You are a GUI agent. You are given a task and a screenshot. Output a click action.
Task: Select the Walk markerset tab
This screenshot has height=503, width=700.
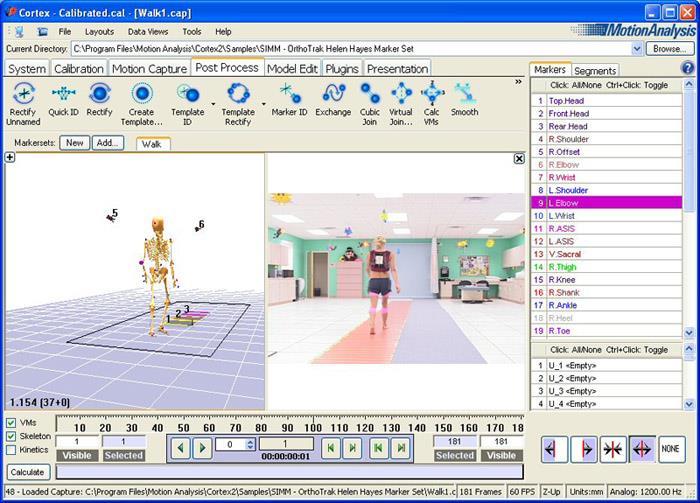(x=152, y=144)
